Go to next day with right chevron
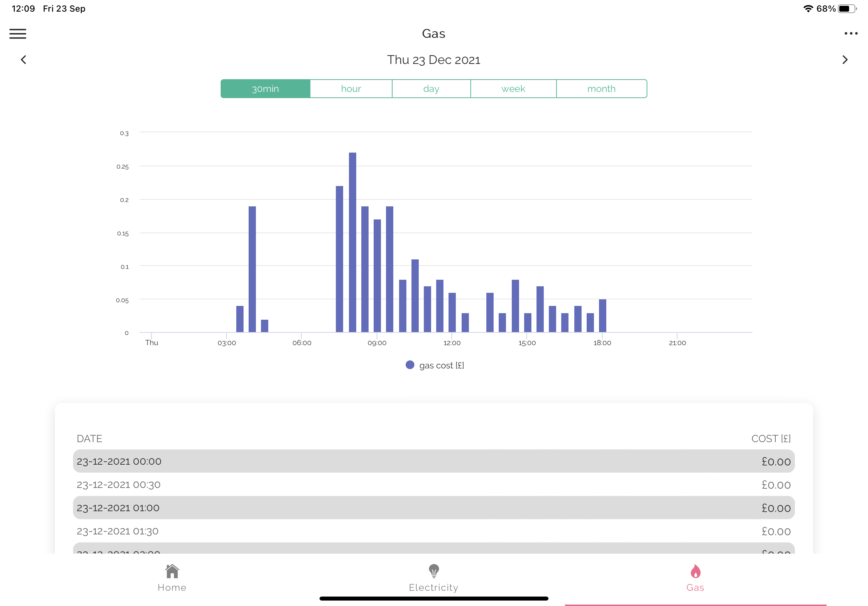Screen dimensions: 868x606 point(845,60)
